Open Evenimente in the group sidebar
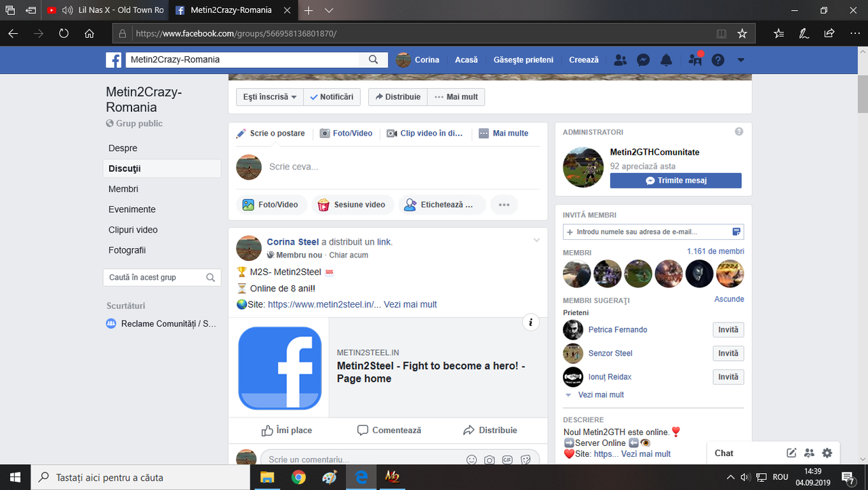 click(132, 209)
